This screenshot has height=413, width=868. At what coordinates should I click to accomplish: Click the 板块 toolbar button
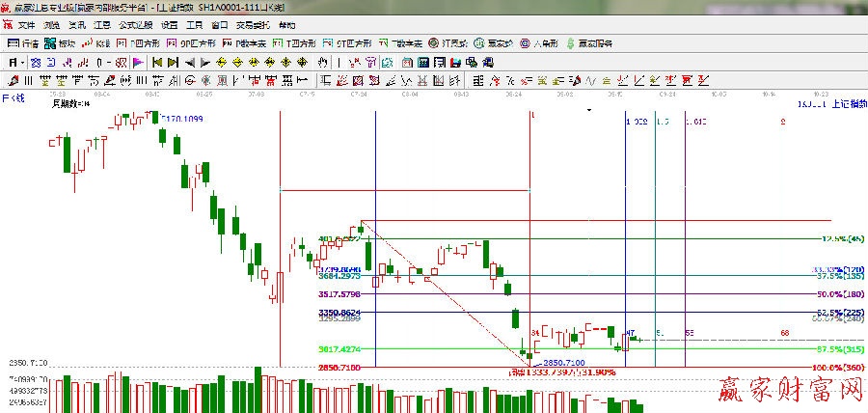tap(60, 43)
